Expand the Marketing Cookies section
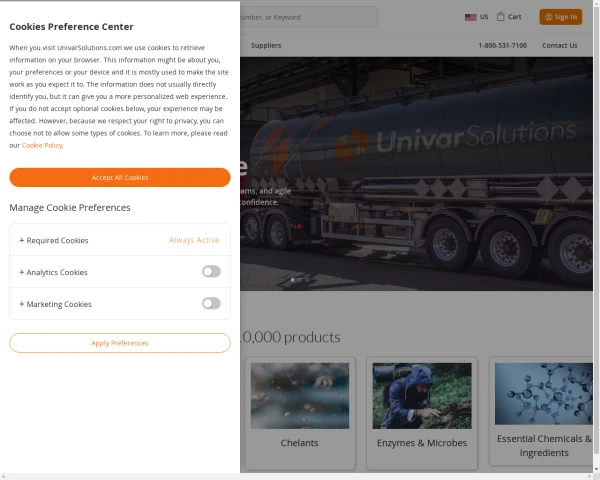Viewport: 600px width, 480px height. coord(55,304)
